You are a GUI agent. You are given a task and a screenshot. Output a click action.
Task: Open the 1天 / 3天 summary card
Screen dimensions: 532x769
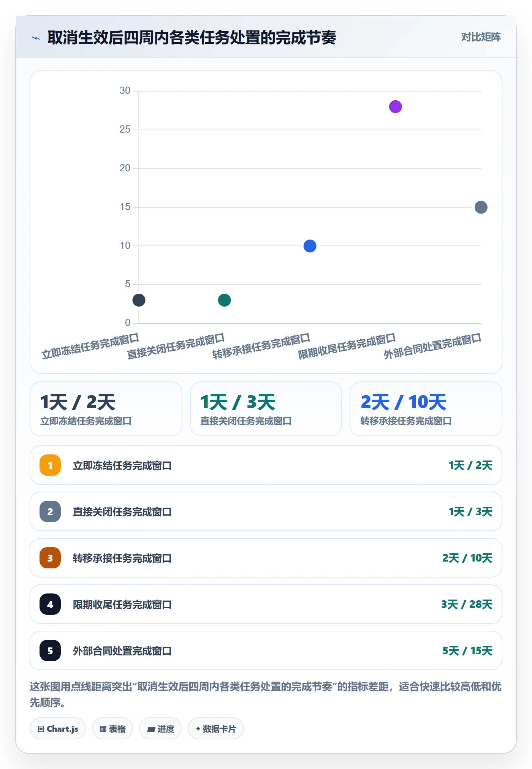pos(266,409)
